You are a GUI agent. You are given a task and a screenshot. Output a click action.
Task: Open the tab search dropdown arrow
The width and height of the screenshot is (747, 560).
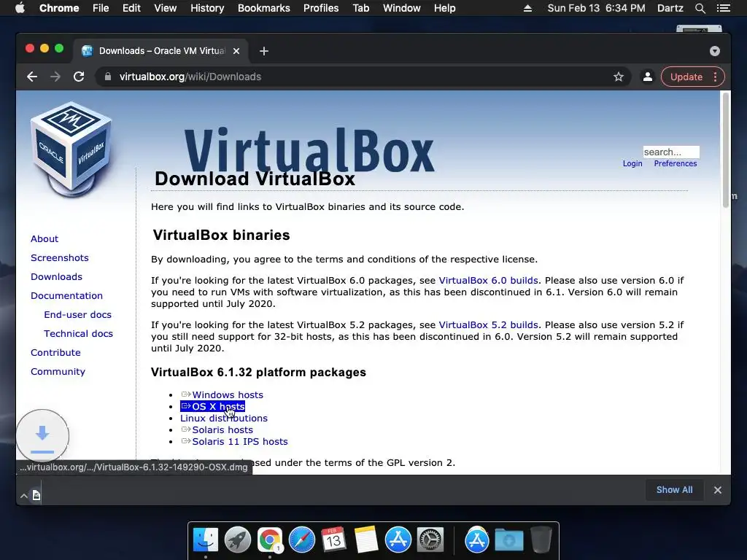pyautogui.click(x=715, y=51)
